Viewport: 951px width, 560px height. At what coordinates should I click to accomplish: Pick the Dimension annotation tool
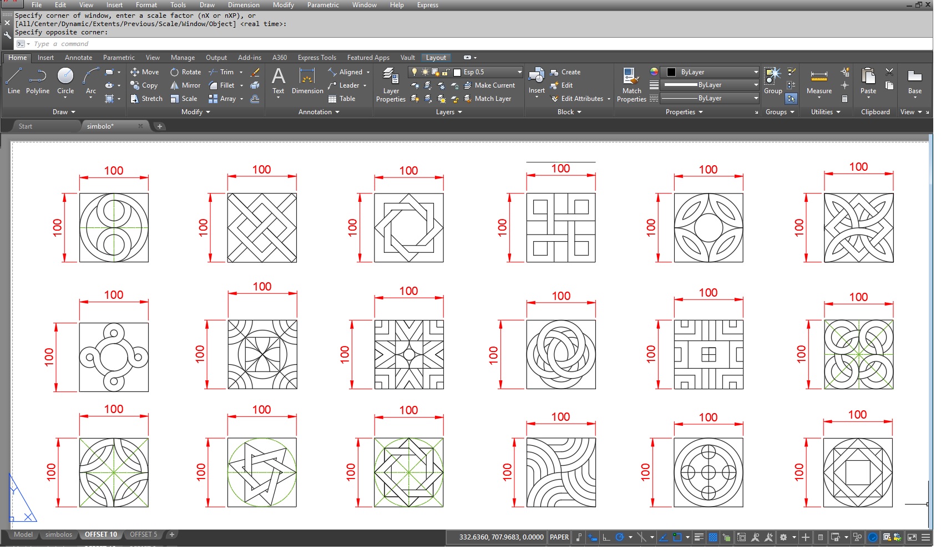pos(307,81)
